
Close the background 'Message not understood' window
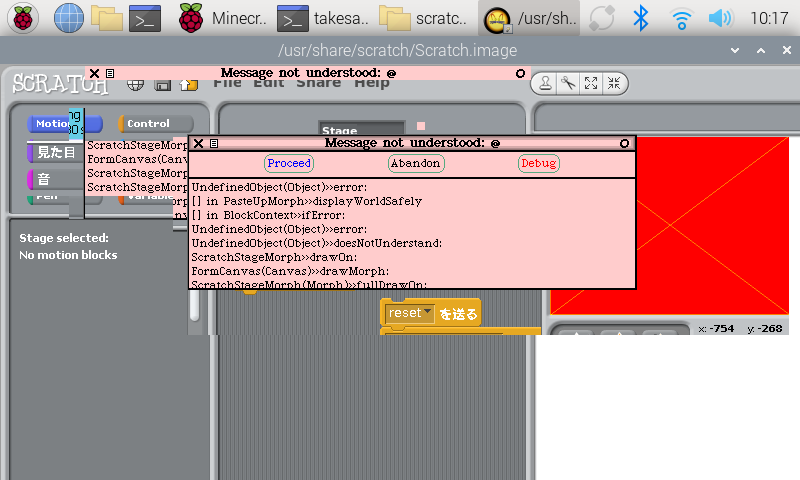click(x=94, y=73)
